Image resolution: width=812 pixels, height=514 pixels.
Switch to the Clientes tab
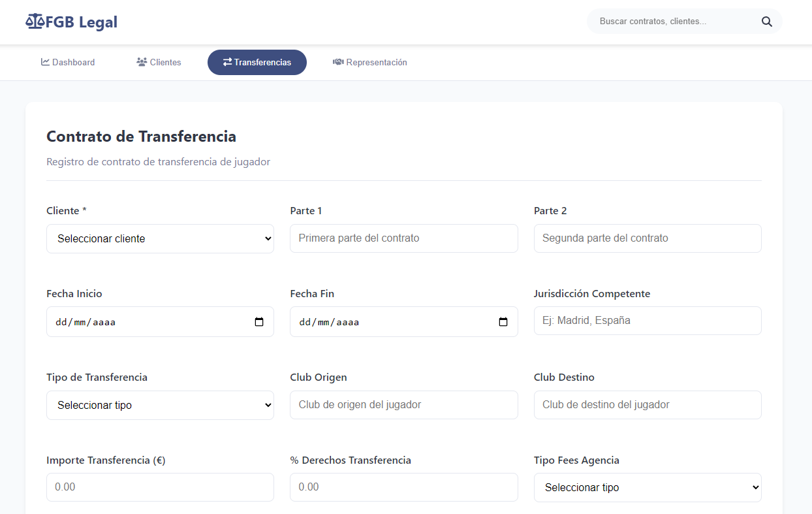[x=159, y=62]
